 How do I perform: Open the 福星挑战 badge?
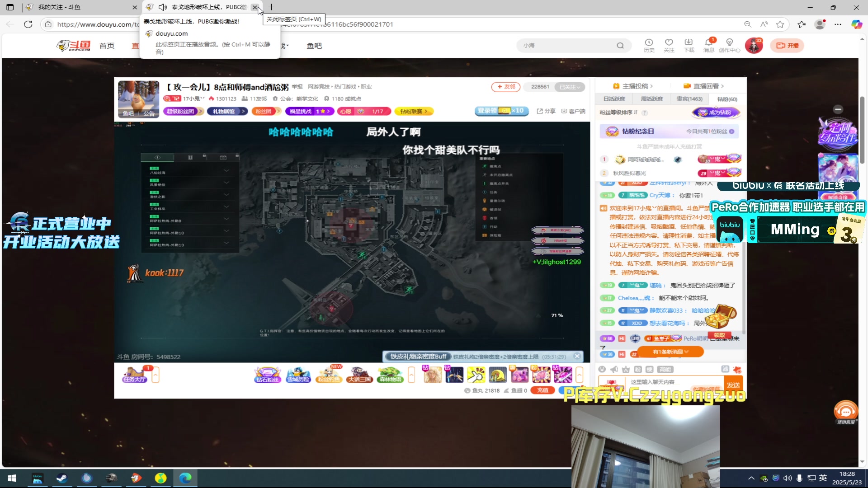(310, 111)
